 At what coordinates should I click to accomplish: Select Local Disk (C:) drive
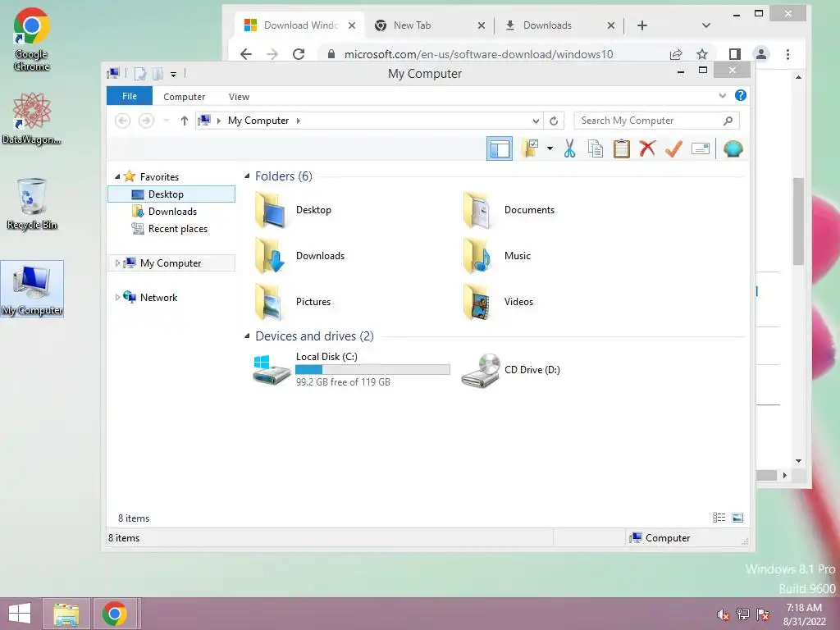(x=351, y=369)
